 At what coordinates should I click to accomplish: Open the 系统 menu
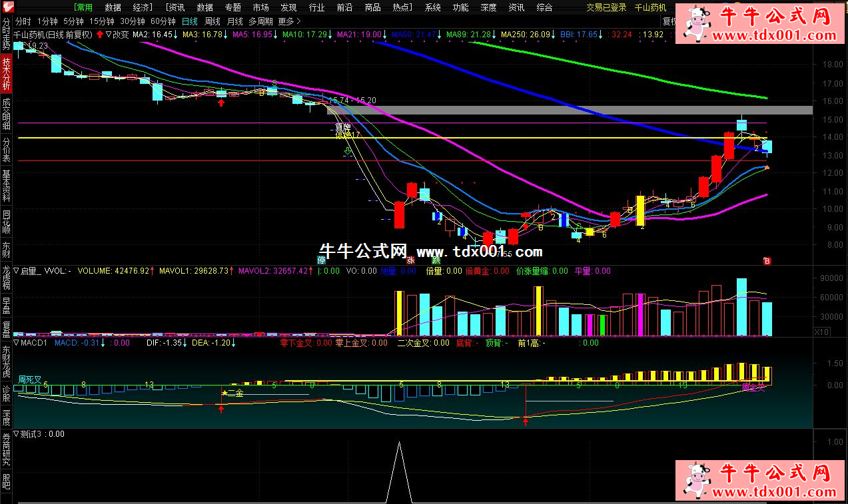433,7
